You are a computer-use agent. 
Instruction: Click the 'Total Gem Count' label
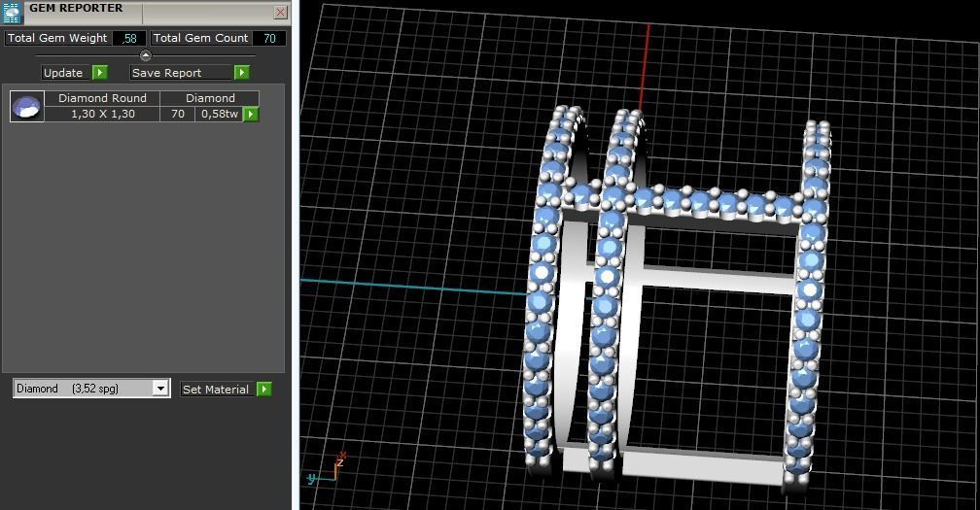[200, 38]
